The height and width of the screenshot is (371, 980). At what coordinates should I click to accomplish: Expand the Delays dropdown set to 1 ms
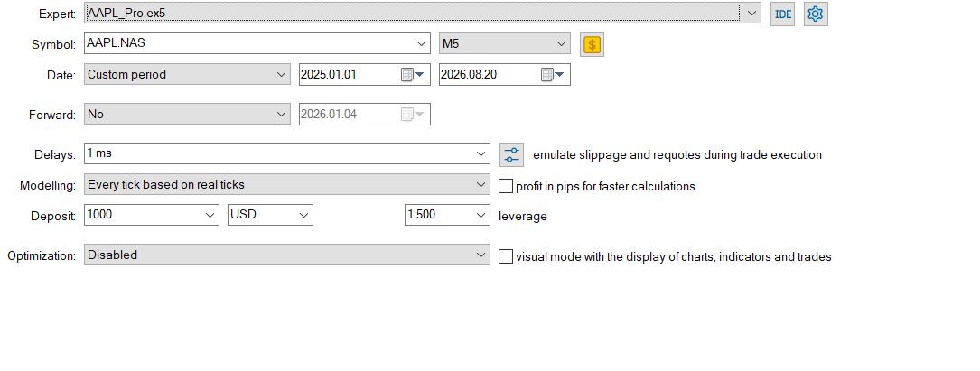tap(481, 153)
